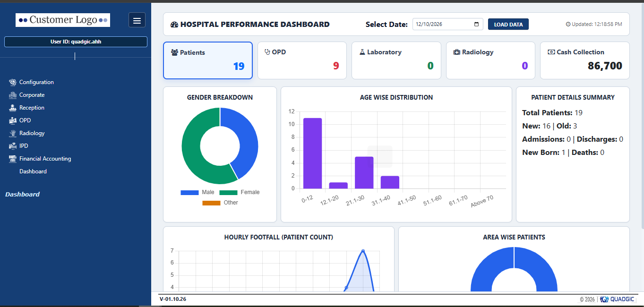The width and height of the screenshot is (644, 307).
Task: Click the 12.1-20 age group bar
Action: tap(338, 185)
